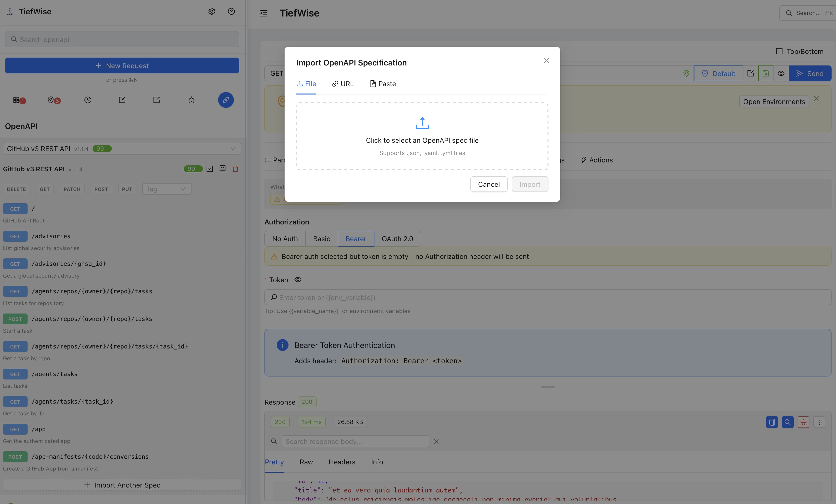Click Open Environments button

tap(774, 101)
